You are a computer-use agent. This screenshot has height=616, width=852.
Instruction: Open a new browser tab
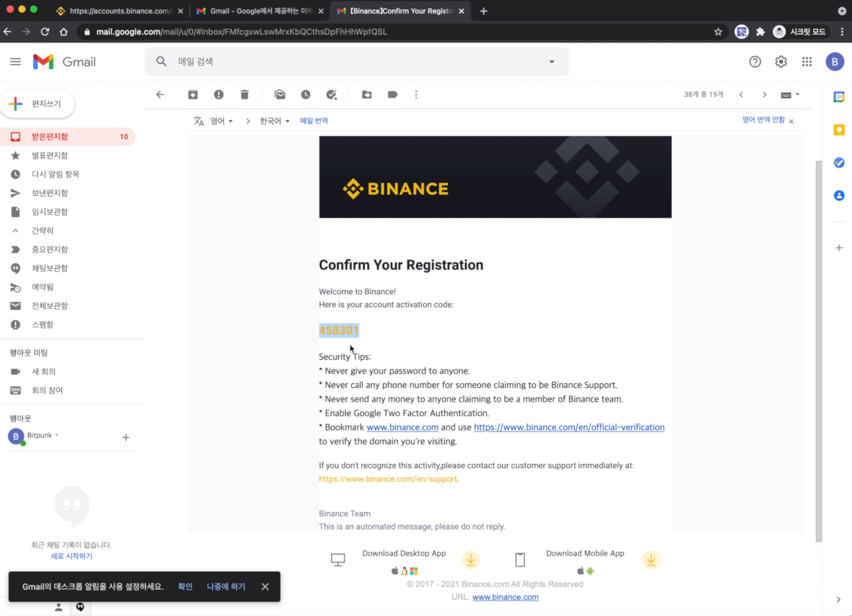tap(484, 11)
